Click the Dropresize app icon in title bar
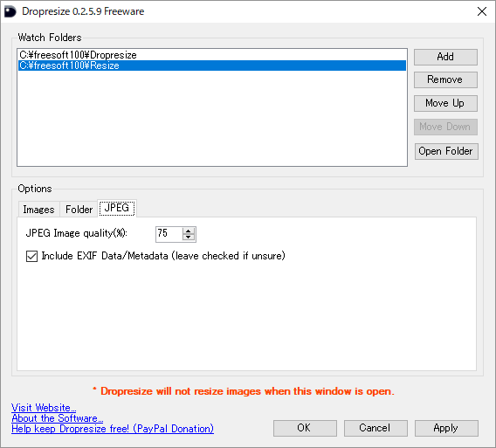Image resolution: width=496 pixels, height=448 pixels. (x=10, y=11)
